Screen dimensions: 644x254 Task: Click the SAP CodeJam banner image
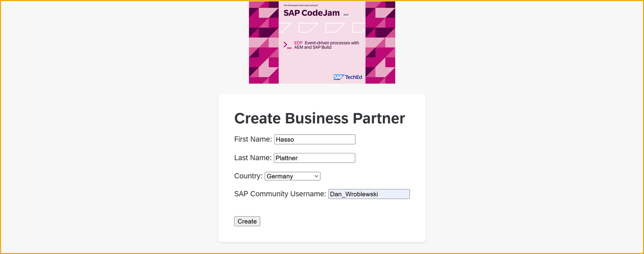322,42
